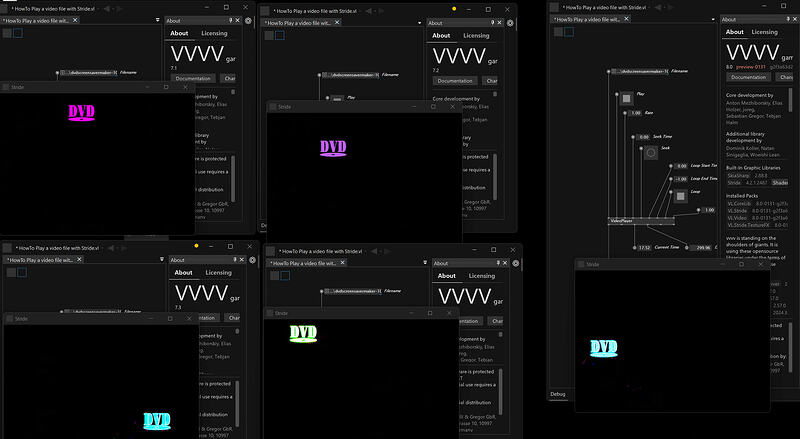The width and height of the screenshot is (800, 439).
Task: Open Documentation in the 7.1 About panel
Action: pyautogui.click(x=193, y=79)
